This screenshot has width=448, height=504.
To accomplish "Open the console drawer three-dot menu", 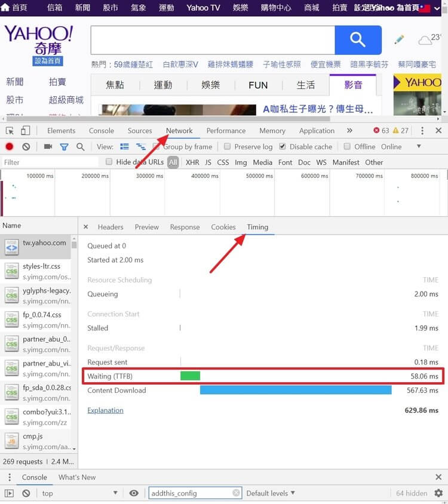I will 10,477.
